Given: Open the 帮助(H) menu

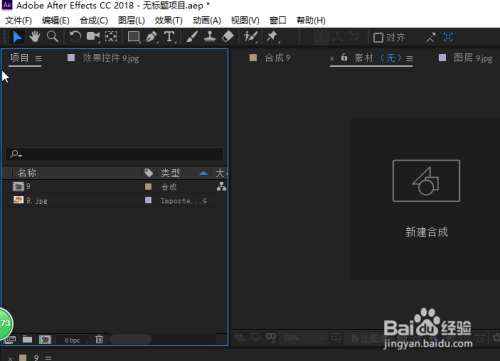Looking at the screenshot, I should (311, 20).
